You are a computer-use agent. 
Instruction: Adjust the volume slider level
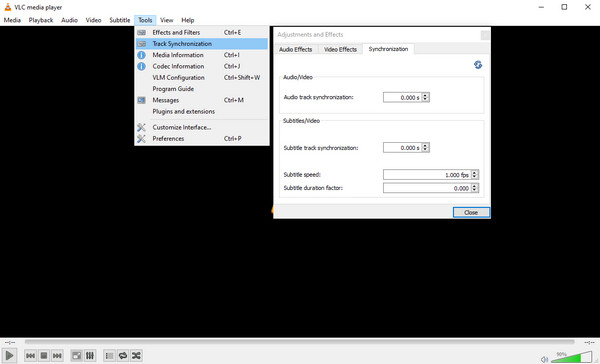(x=571, y=357)
